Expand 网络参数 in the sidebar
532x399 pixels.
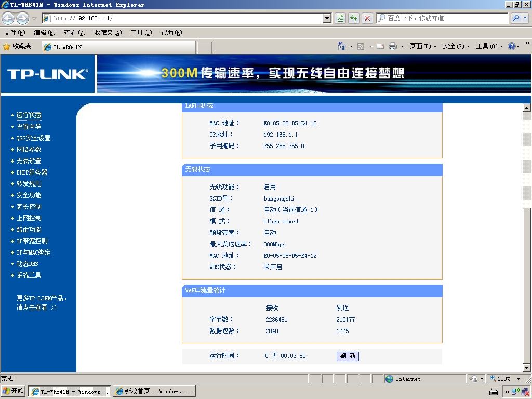pyautogui.click(x=29, y=150)
